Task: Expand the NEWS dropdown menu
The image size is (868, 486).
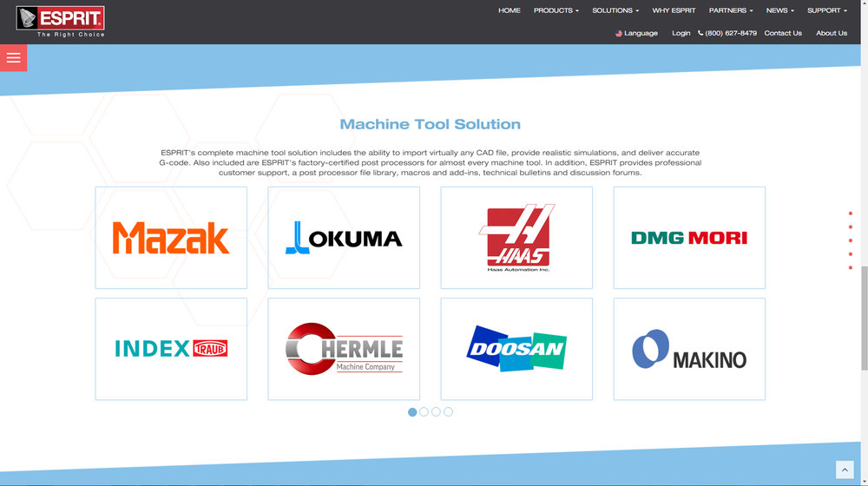Action: pyautogui.click(x=780, y=10)
